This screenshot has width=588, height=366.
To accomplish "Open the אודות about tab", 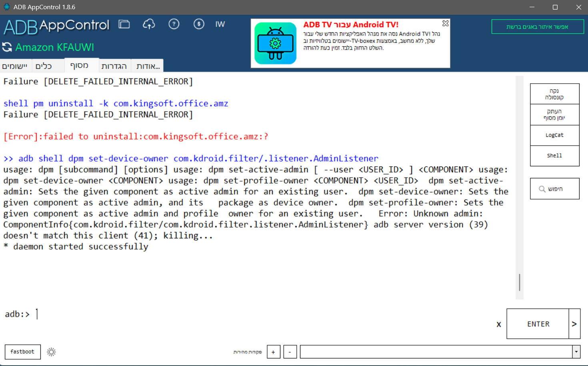I will 148,66.
